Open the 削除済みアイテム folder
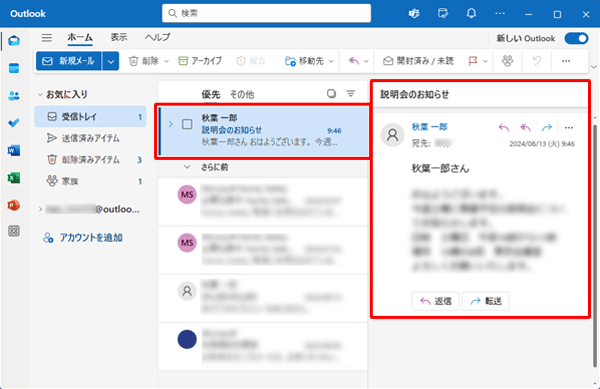The width and height of the screenshot is (600, 389). pyautogui.click(x=90, y=160)
